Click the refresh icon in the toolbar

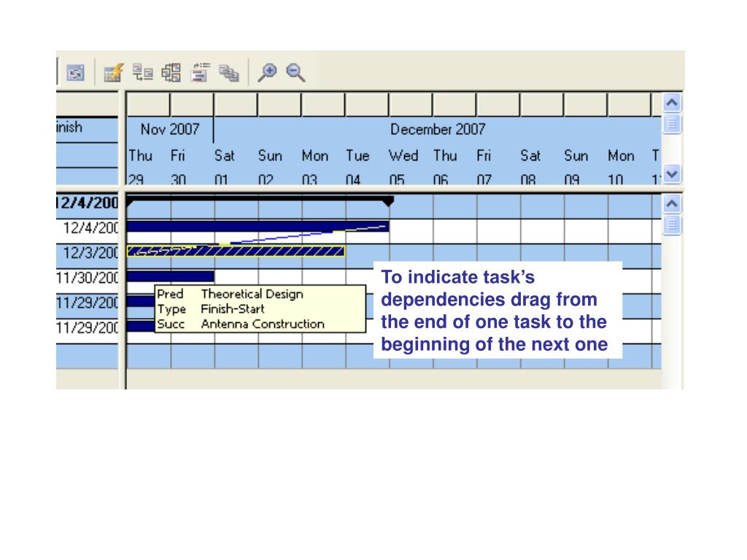[75, 73]
